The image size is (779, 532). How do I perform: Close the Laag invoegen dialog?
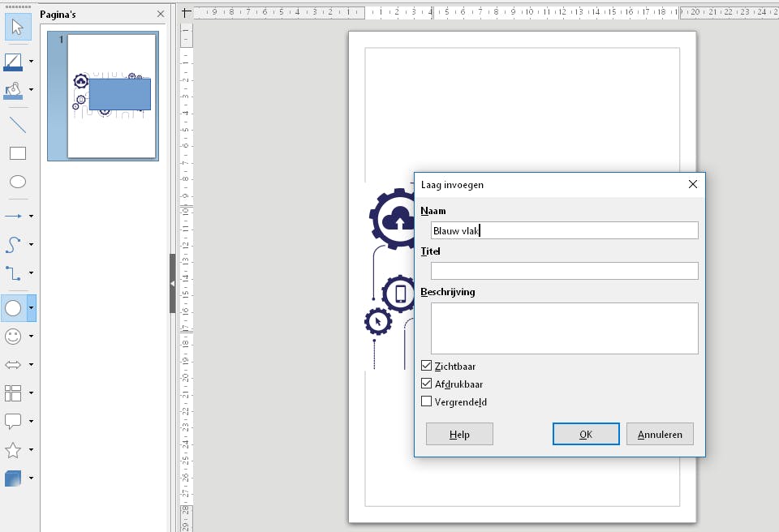pyautogui.click(x=692, y=184)
